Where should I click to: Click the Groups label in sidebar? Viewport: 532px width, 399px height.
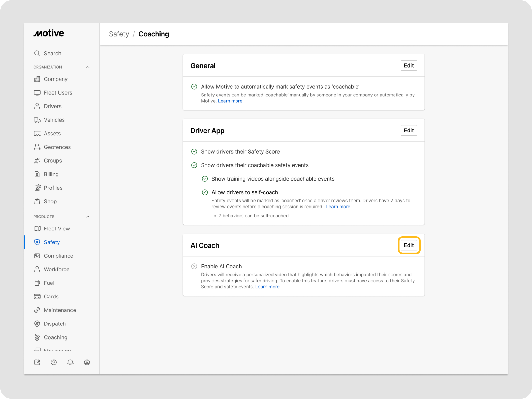pyautogui.click(x=53, y=161)
